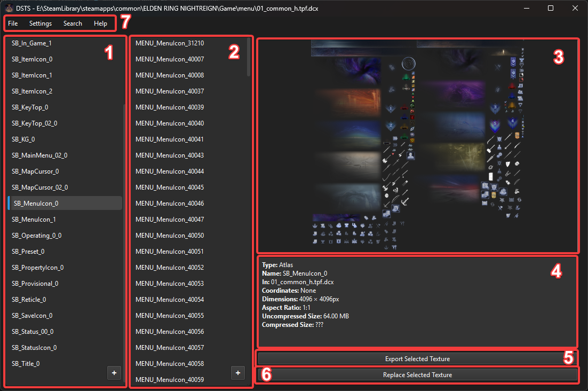Select SB_SaveIcon_0 entry
This screenshot has height=391, width=588.
tap(65, 316)
